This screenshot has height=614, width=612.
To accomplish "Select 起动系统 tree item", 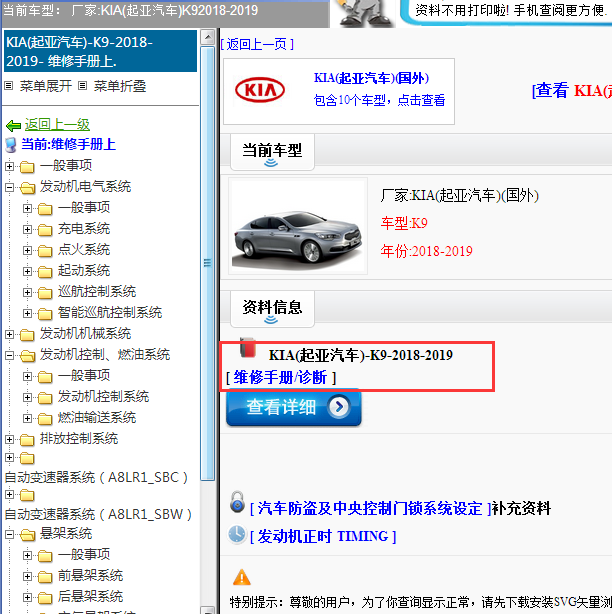I will coord(84,271).
